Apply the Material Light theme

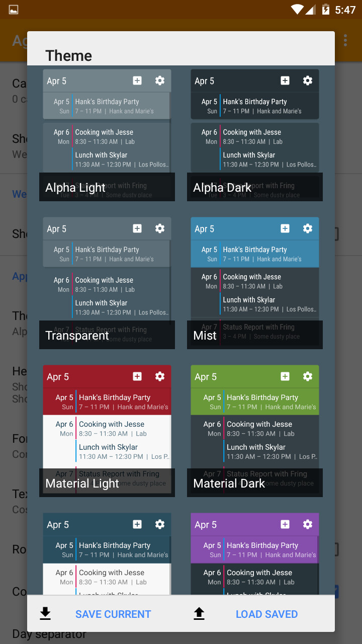(107, 431)
